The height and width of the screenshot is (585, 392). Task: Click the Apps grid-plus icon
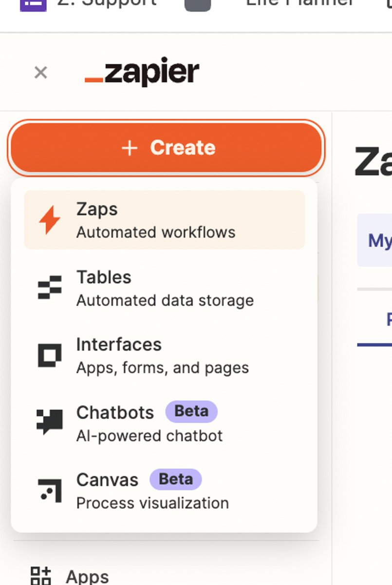(x=41, y=576)
